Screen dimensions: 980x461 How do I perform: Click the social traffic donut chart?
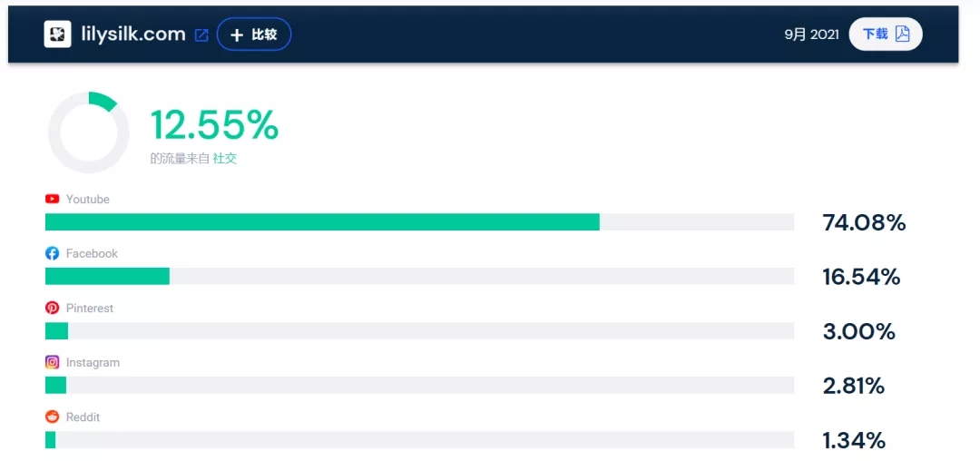[x=88, y=132]
